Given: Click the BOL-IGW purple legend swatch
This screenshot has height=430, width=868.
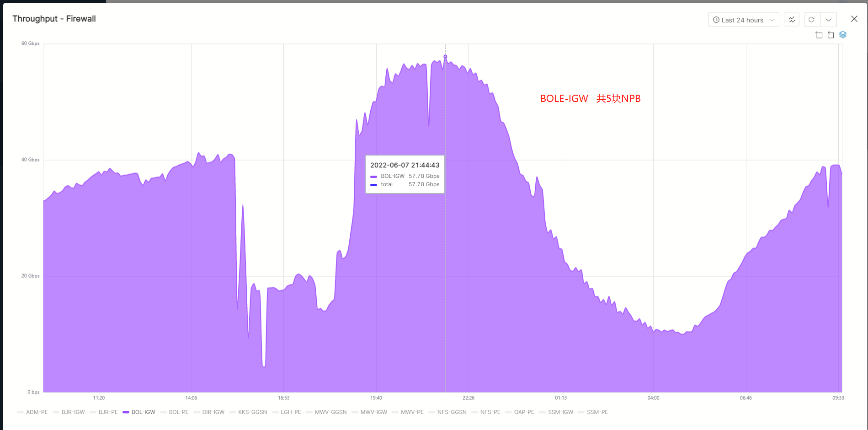Looking at the screenshot, I should point(126,412).
